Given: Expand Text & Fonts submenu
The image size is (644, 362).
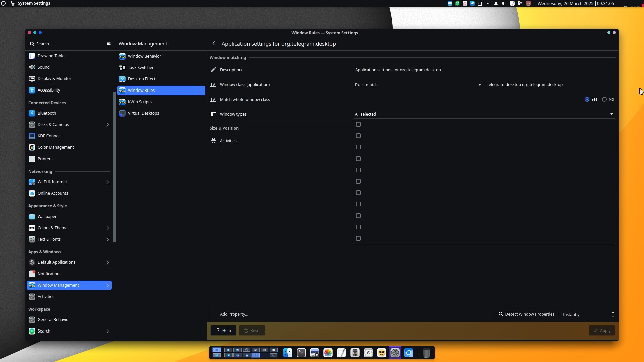Looking at the screenshot, I should click(x=107, y=239).
